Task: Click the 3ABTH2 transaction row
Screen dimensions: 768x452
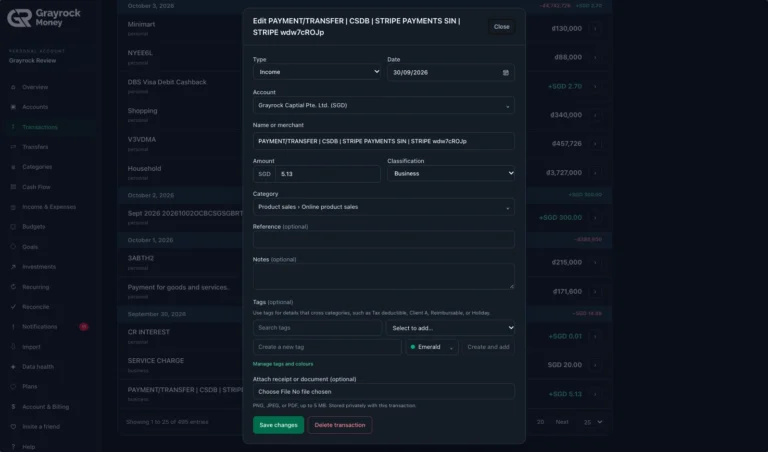Action: tap(365, 262)
